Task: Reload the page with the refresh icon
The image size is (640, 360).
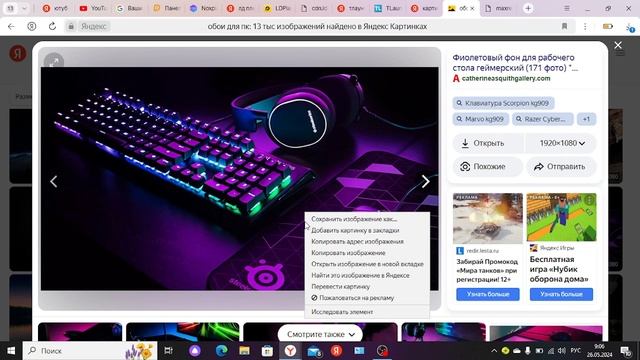Action: coord(52,27)
